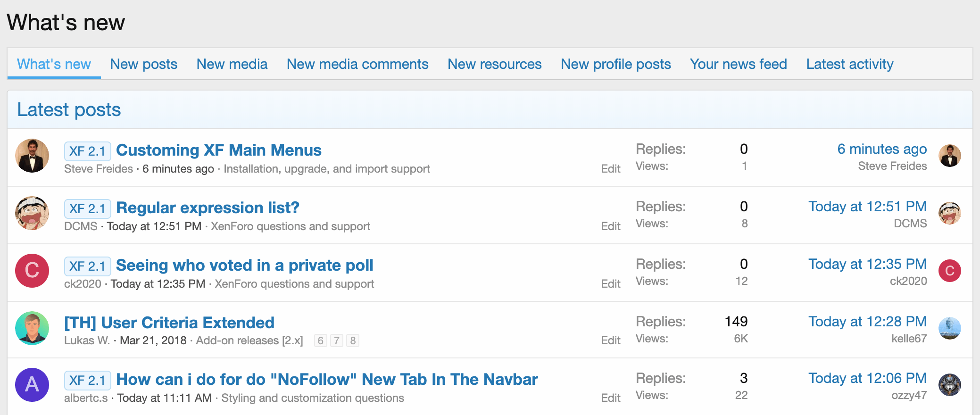Click small ck2020 last-poster avatar on right
Image resolution: width=980 pixels, height=415 pixels.
pos(949,271)
